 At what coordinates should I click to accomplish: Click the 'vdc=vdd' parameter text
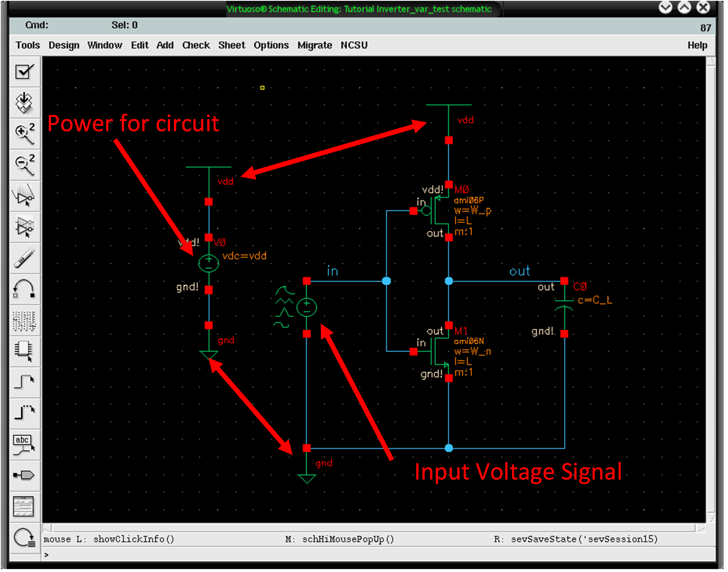(244, 256)
